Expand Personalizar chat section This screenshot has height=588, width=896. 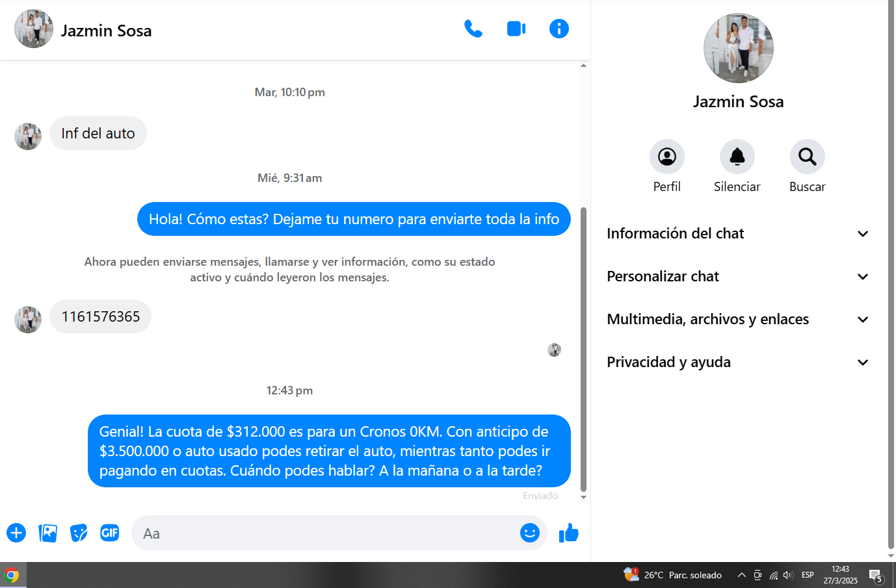pyautogui.click(x=738, y=277)
